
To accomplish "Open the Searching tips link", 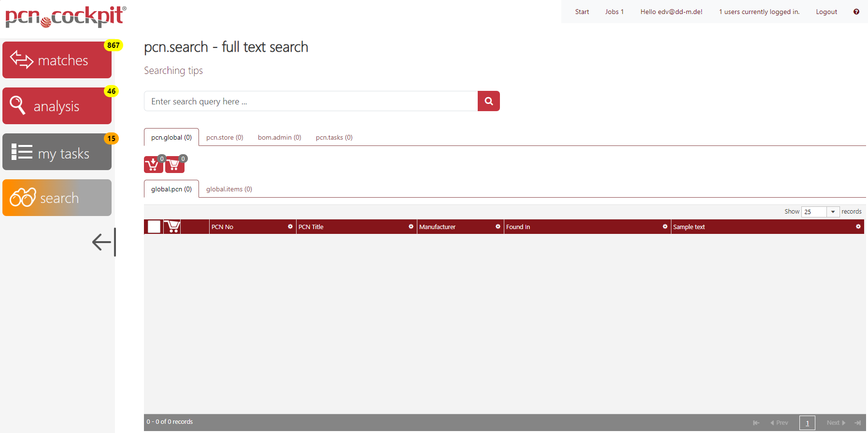I will click(x=173, y=71).
